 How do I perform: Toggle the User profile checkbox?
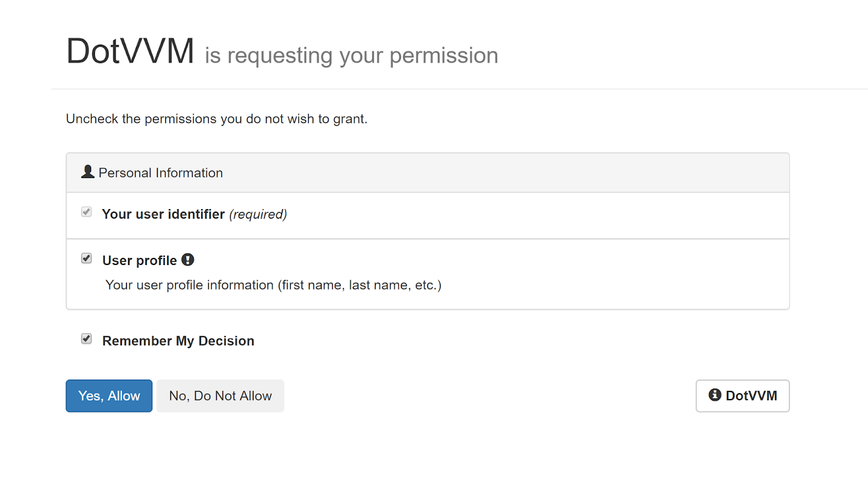coord(87,258)
